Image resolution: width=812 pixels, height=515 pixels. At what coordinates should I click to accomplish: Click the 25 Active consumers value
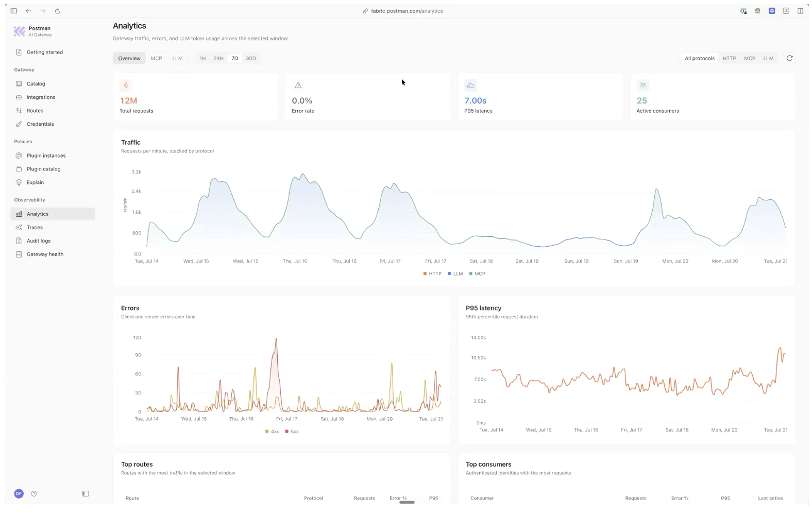click(x=641, y=100)
